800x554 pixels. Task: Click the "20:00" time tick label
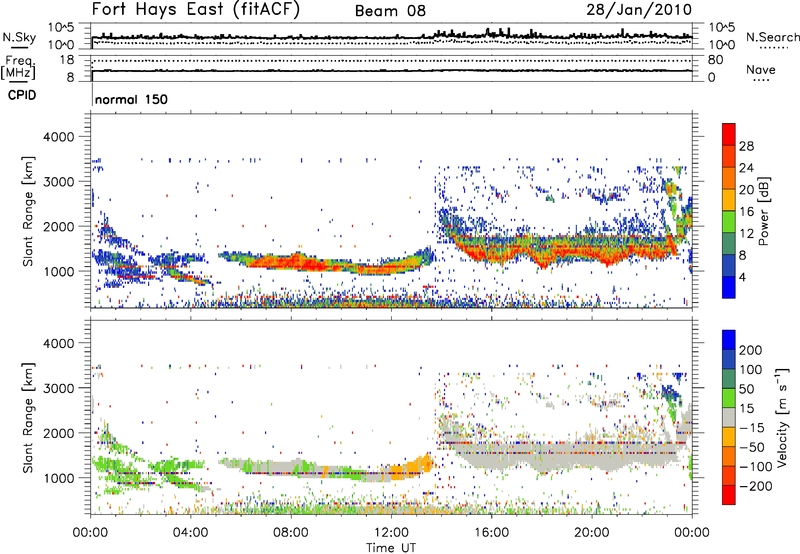pyautogui.click(x=591, y=533)
